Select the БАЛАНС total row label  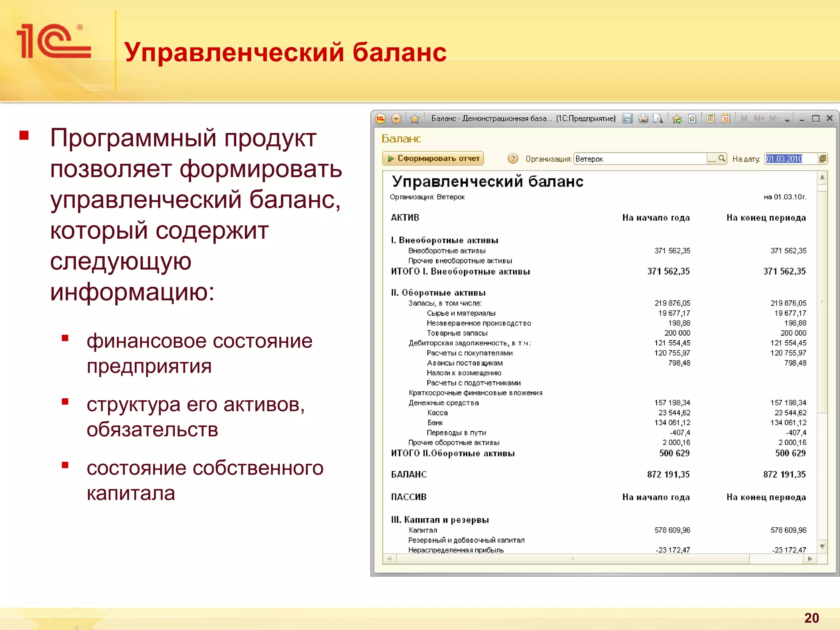(x=409, y=475)
